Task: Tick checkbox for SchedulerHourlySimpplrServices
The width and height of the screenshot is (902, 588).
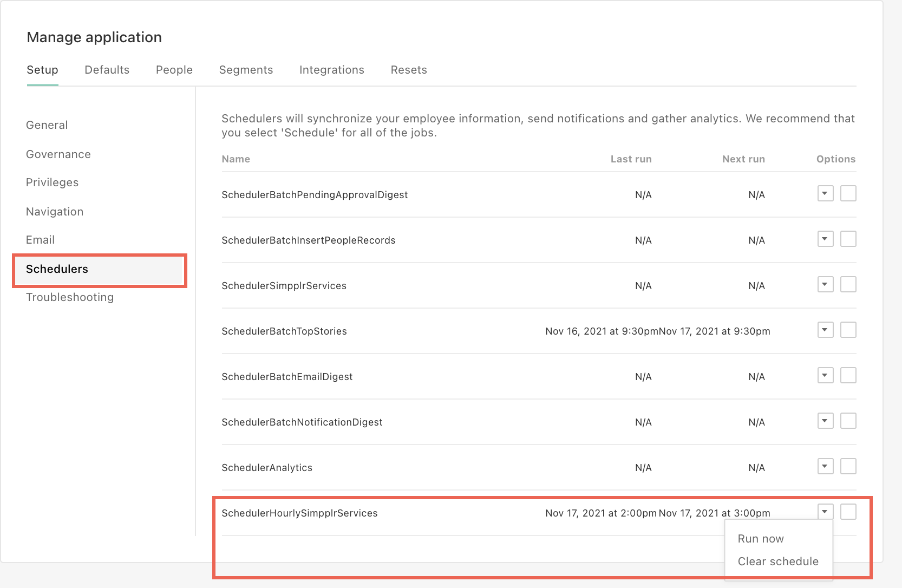Action: click(848, 512)
